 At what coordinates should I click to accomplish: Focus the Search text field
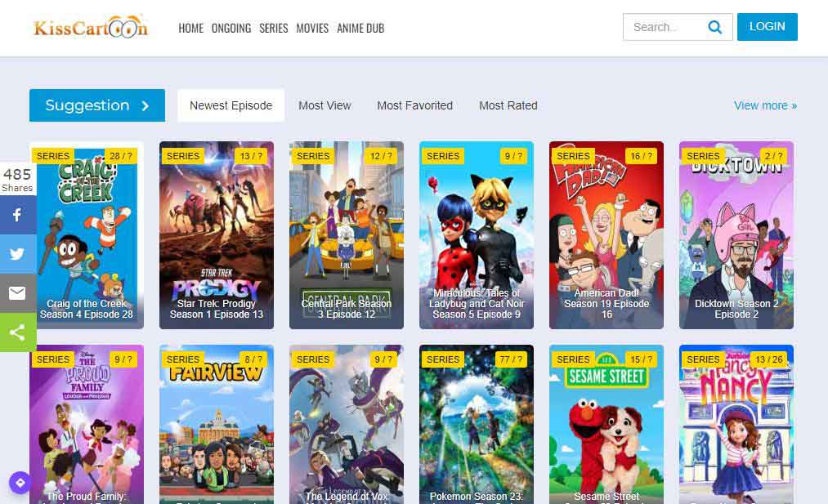click(x=660, y=27)
